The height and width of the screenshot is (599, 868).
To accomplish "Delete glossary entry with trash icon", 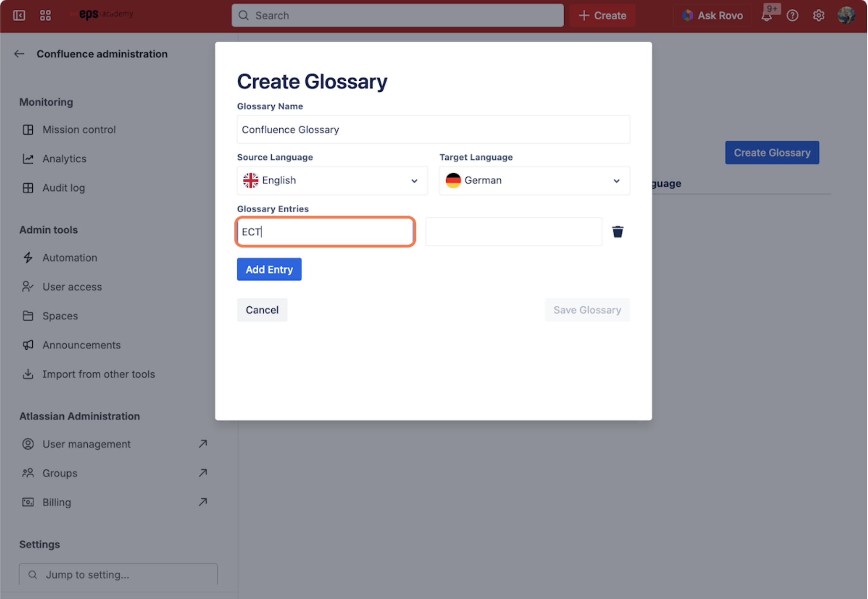I will [617, 232].
